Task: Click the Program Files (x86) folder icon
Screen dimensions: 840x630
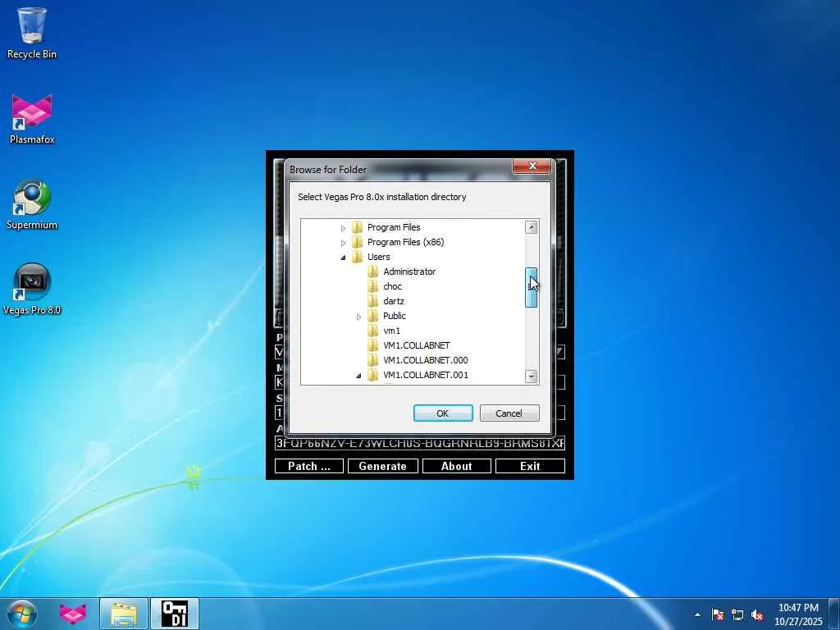Action: click(358, 242)
